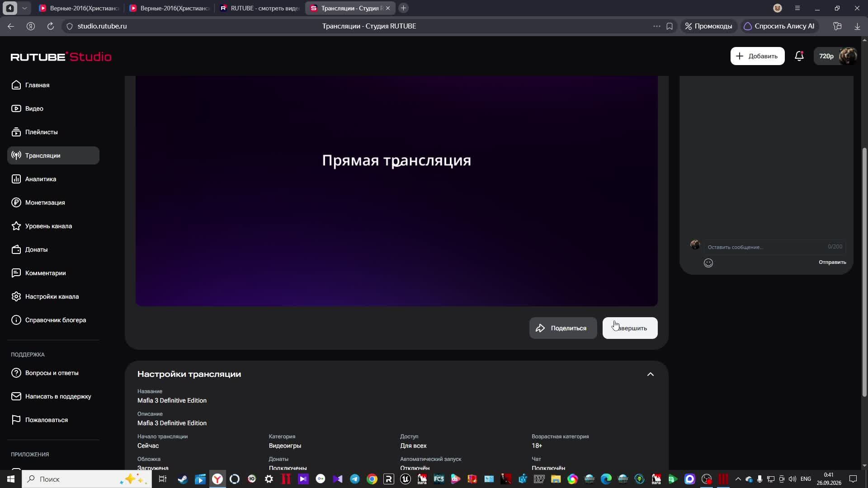Open Монетизация section
Image resolution: width=868 pixels, height=488 pixels.
[53, 202]
